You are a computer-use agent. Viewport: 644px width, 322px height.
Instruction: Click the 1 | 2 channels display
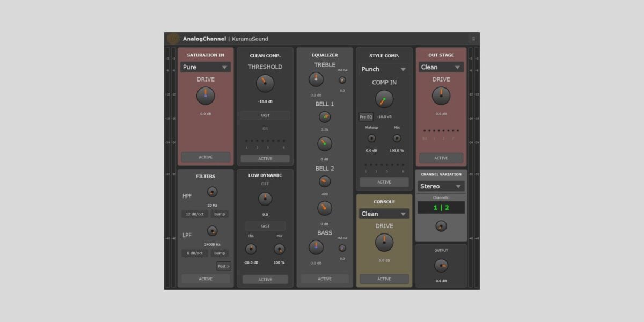pos(441,207)
